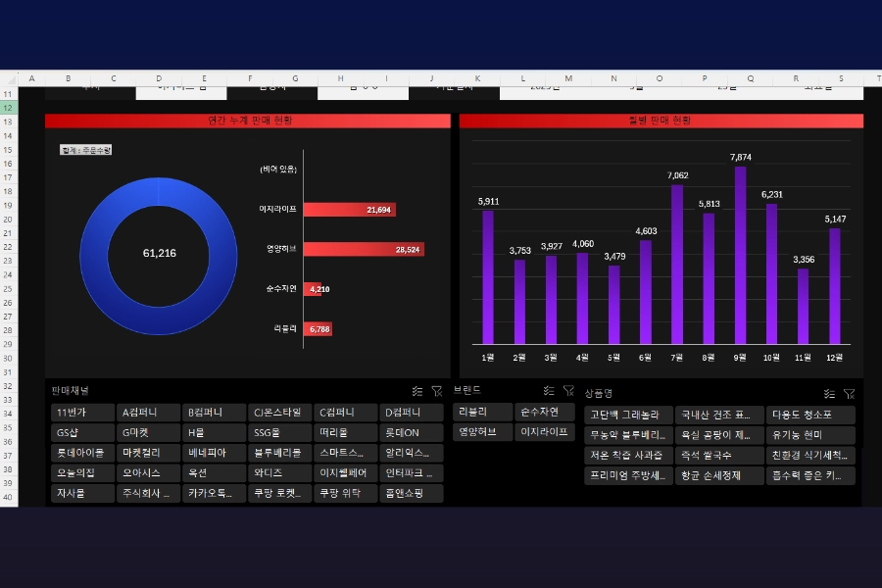
Task: Select the 항균 손세정제 product
Action: click(x=718, y=476)
